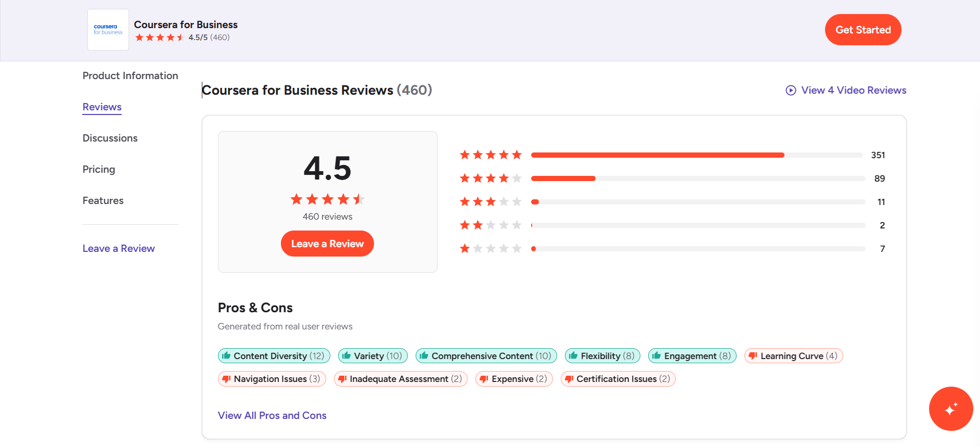Image resolution: width=980 pixels, height=447 pixels.
Task: Select the Flexibility (8) pro tag
Action: (x=602, y=356)
